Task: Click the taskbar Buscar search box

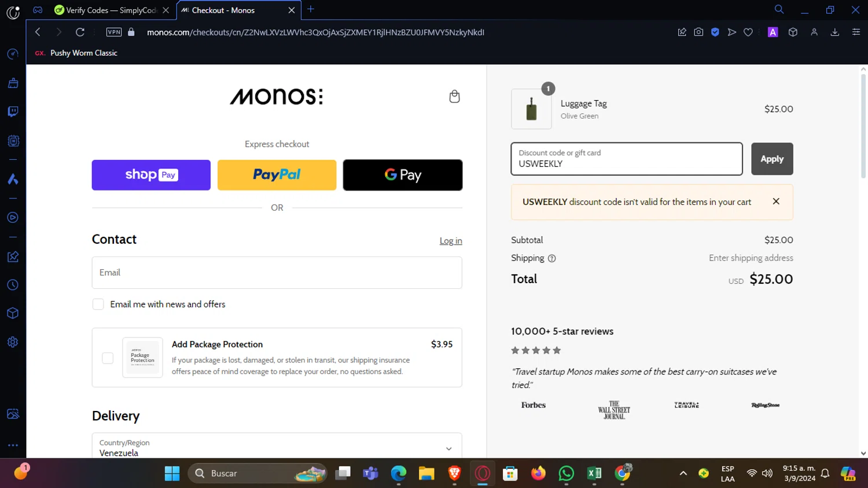Action: [257, 474]
